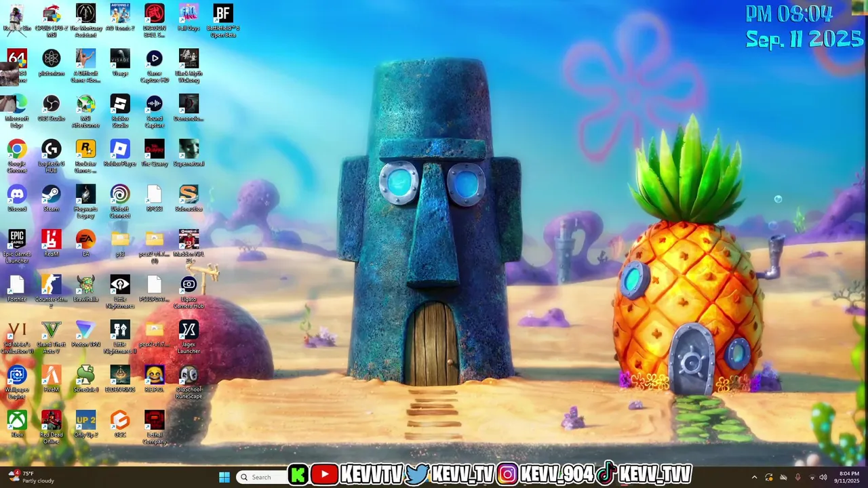
Task: Open the Steam desktop shortcut
Action: point(52,199)
